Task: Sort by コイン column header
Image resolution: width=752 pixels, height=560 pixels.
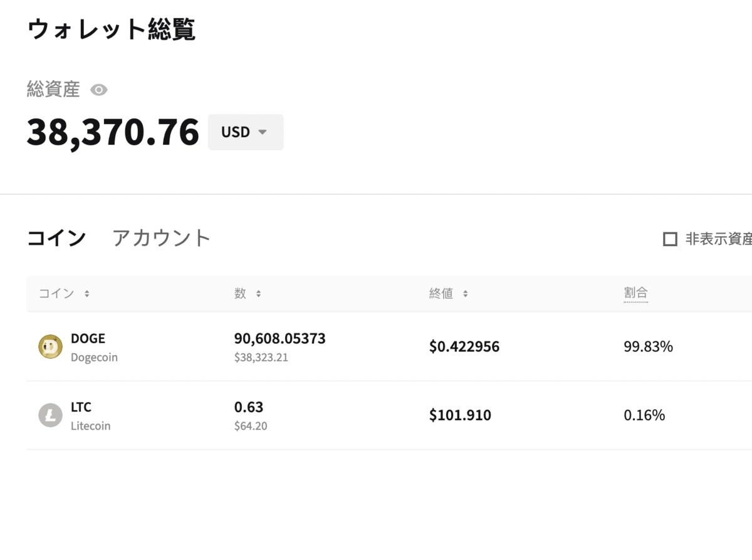Action: 64,294
